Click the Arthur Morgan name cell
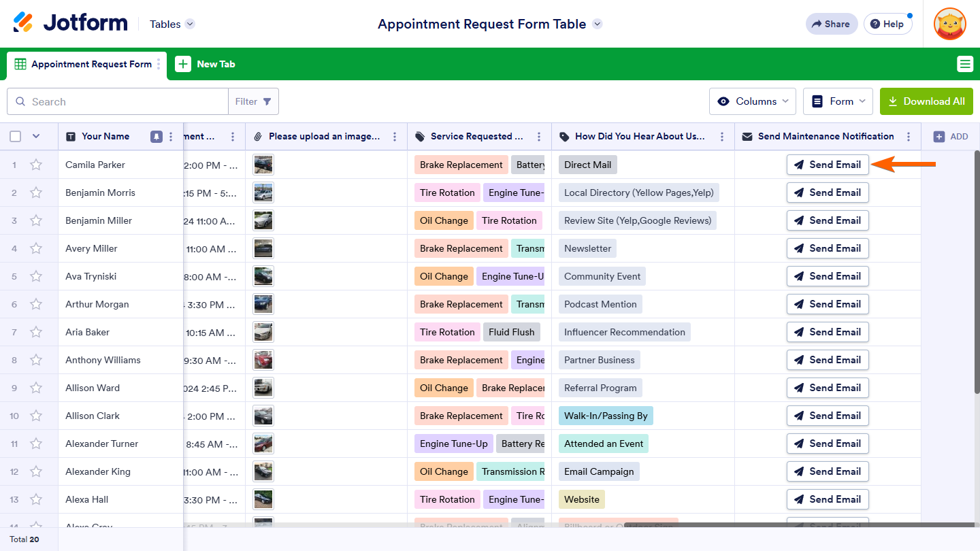The width and height of the screenshot is (980, 551). [x=120, y=304]
